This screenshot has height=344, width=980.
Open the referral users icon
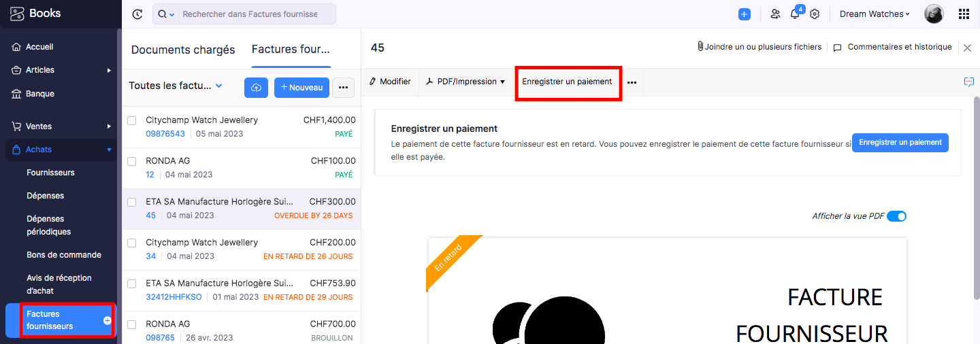(x=775, y=14)
